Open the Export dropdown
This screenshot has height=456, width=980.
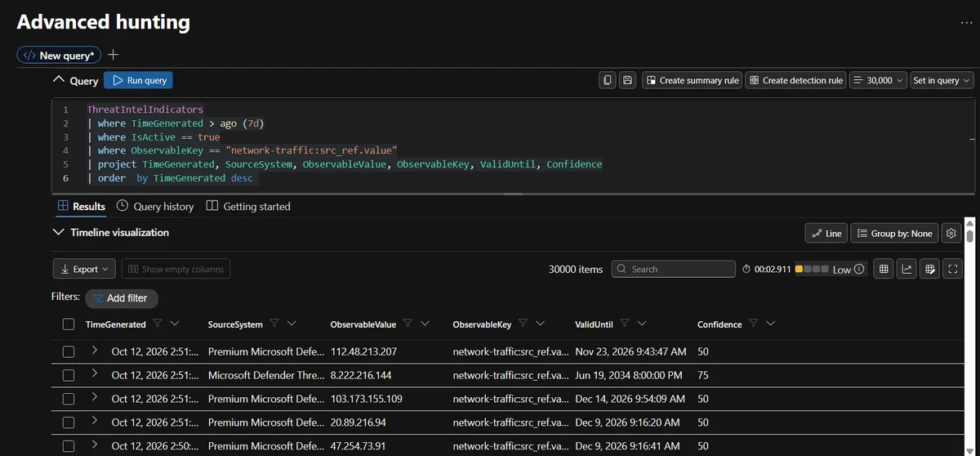pyautogui.click(x=85, y=269)
